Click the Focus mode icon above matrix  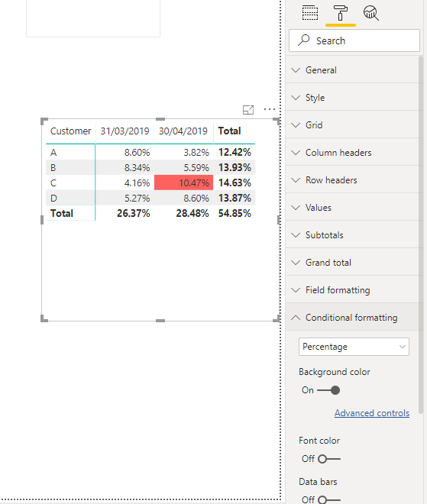click(248, 110)
